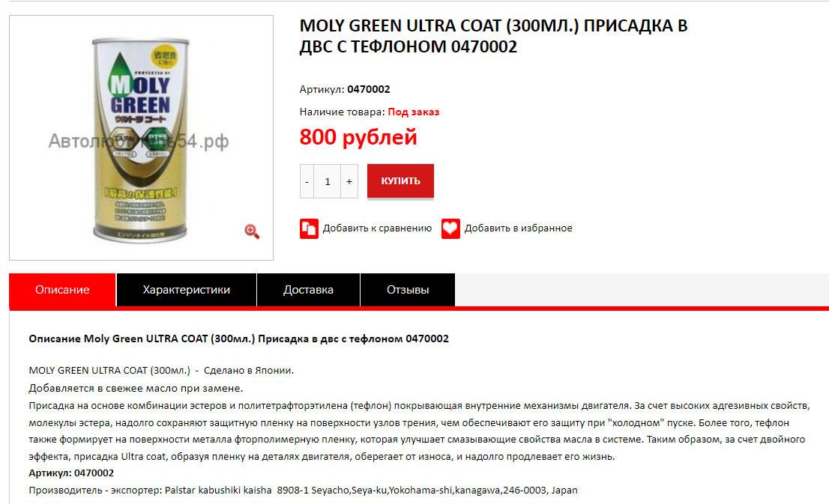The image size is (829, 504).
Task: Click the red КУПИТЬ buy button
Action: [x=400, y=180]
